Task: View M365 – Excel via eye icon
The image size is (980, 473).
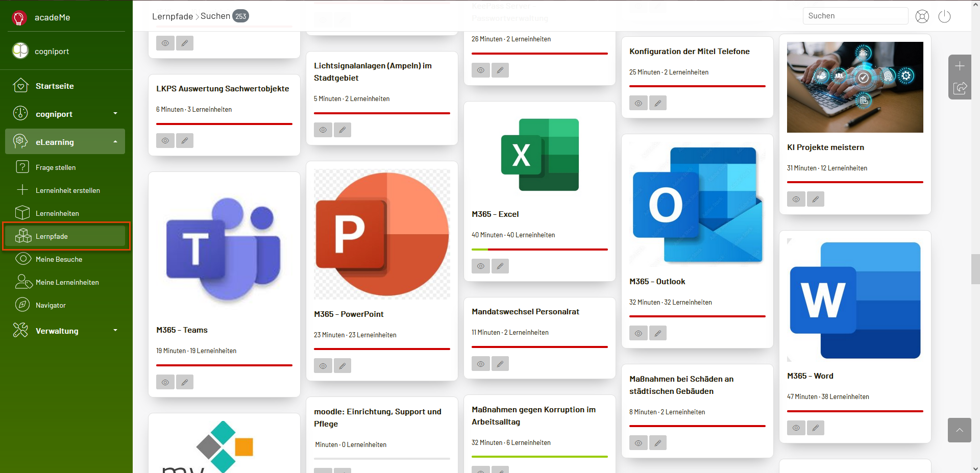Action: (481, 266)
